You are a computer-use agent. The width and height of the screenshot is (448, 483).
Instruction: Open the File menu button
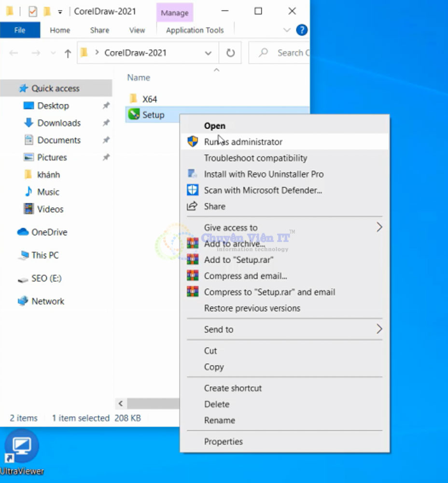point(20,30)
